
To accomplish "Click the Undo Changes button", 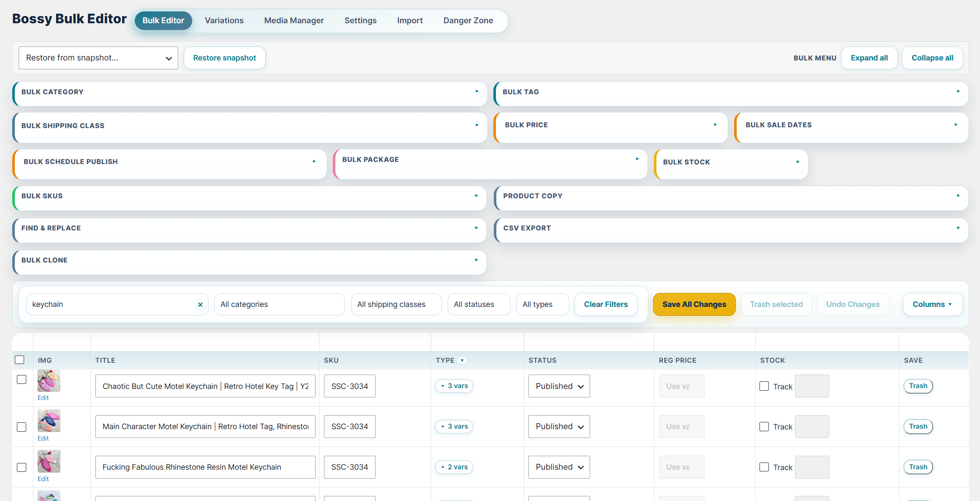I will (853, 304).
